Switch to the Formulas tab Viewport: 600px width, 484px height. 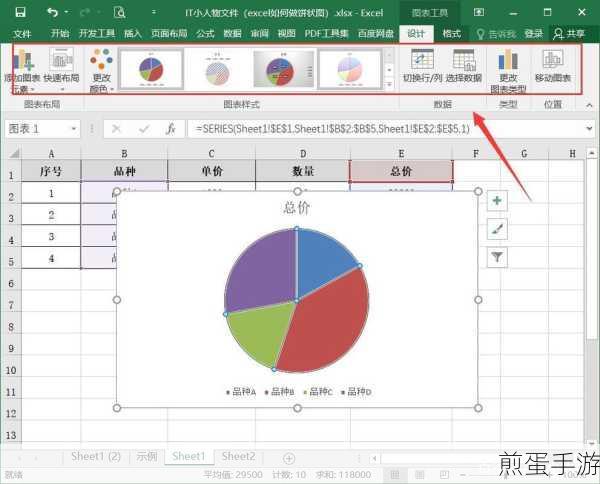[x=205, y=34]
